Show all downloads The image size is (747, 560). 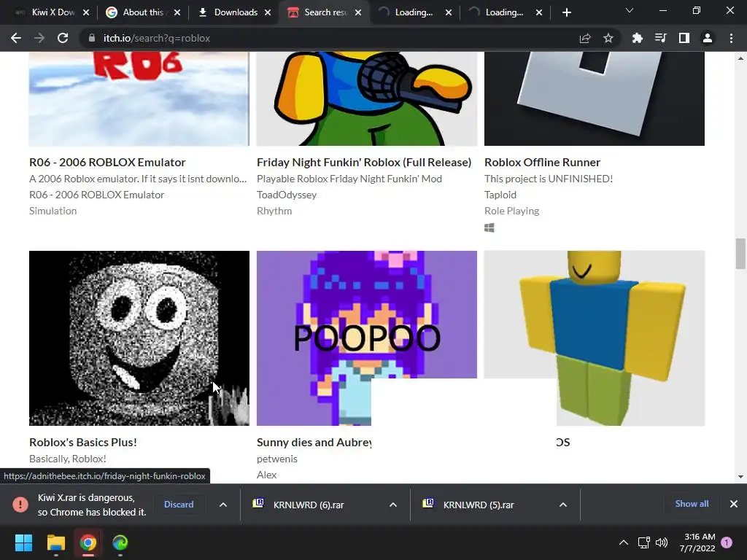[x=692, y=504]
